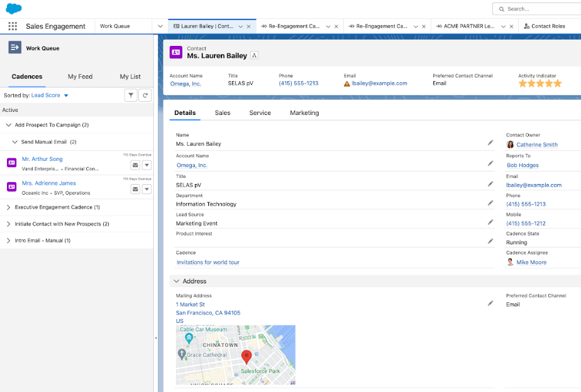Open actions dropdown for Arthur Song
Viewport: 581px width, 392px height.
[147, 165]
